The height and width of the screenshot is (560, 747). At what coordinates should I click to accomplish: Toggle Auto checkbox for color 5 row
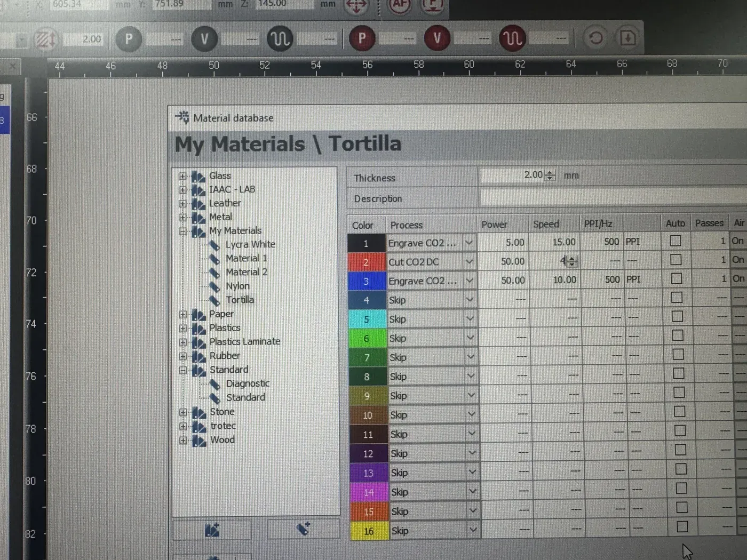pyautogui.click(x=678, y=316)
